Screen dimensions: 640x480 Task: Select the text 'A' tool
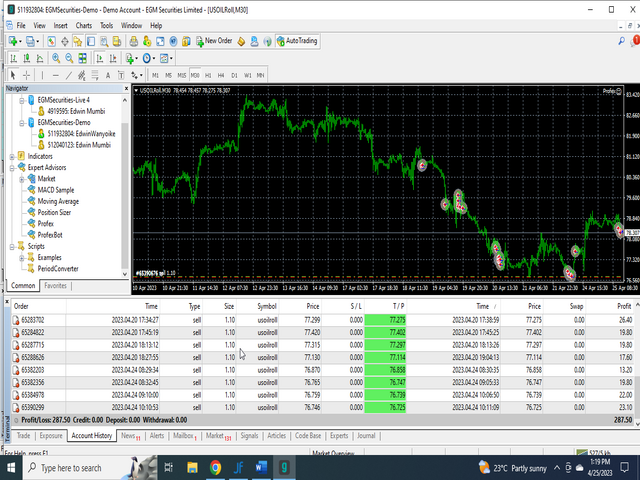(108, 75)
